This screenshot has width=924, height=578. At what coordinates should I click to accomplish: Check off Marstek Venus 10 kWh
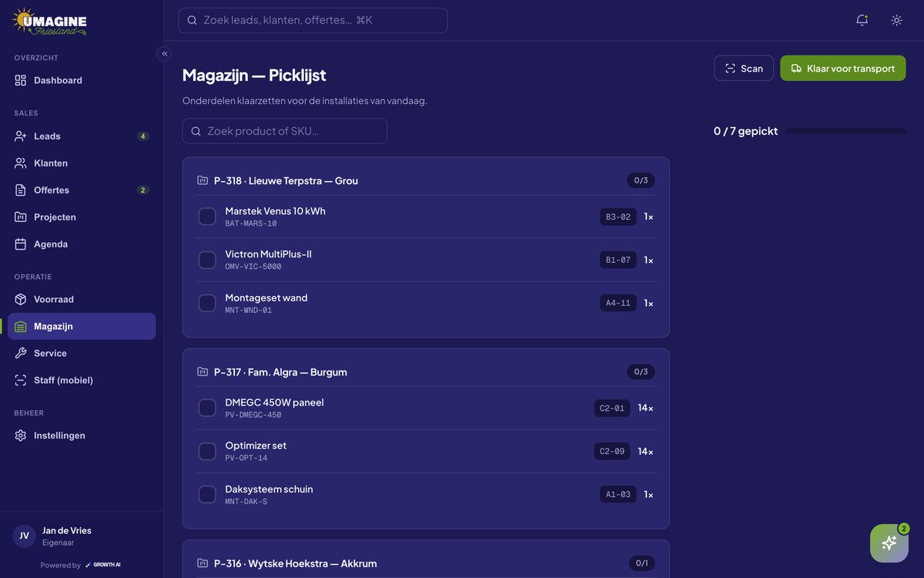207,217
